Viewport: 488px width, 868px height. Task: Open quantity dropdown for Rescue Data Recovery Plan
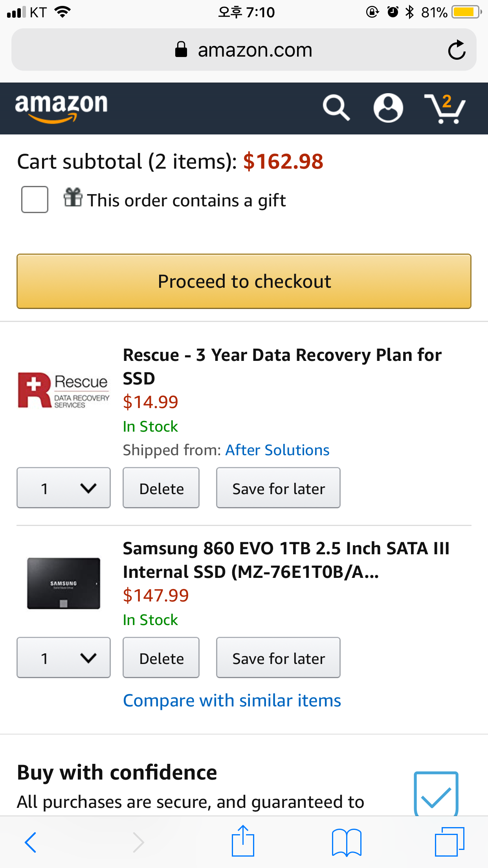coord(64,488)
